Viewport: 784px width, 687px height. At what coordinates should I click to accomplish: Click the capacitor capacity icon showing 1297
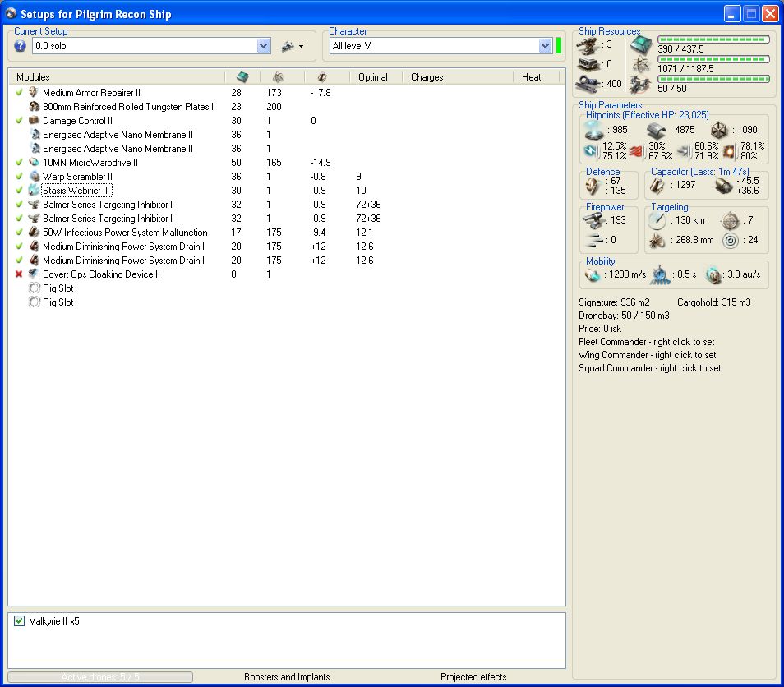(x=657, y=186)
